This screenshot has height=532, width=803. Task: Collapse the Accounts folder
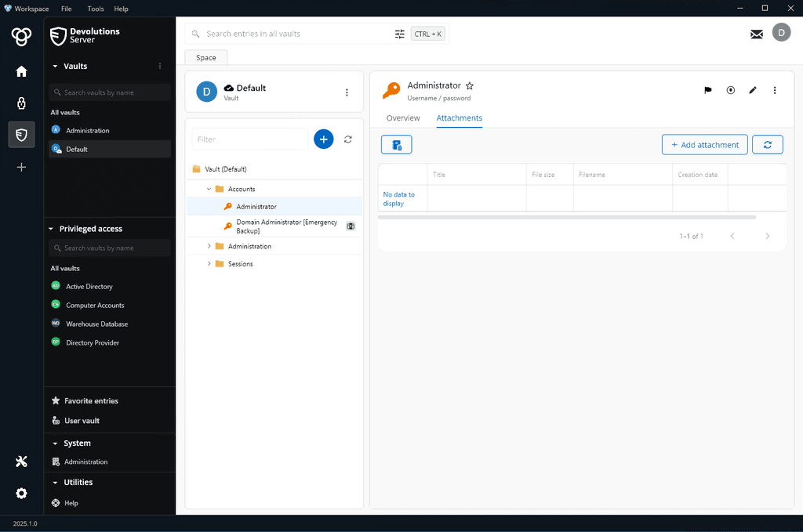pyautogui.click(x=209, y=189)
